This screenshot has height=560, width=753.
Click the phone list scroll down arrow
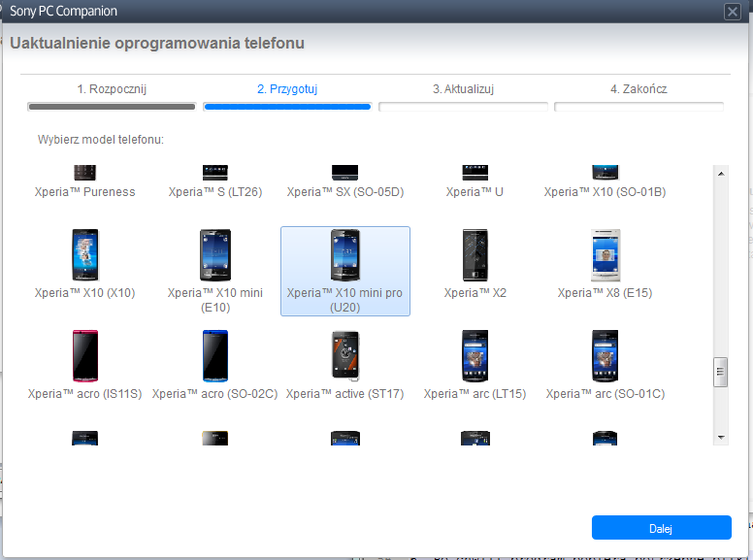(721, 438)
